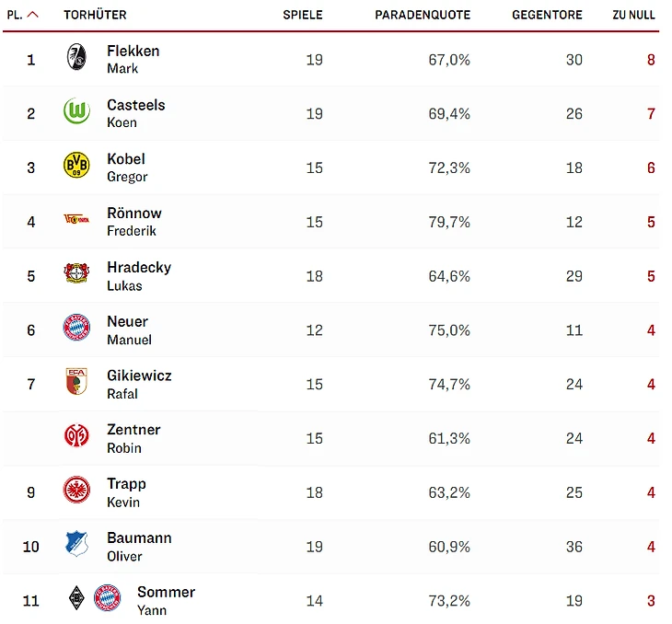Toggle sort arrow next to PL. header
The width and height of the screenshot is (672, 624).
[x=33, y=15]
